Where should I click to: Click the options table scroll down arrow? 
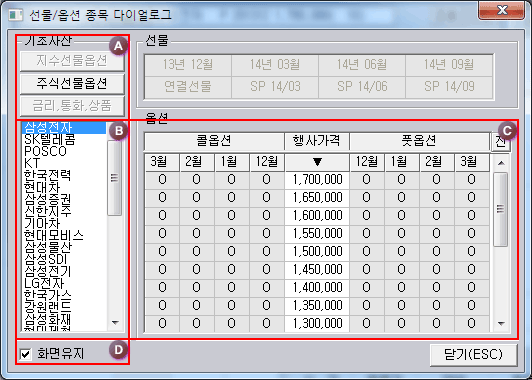click(x=501, y=324)
